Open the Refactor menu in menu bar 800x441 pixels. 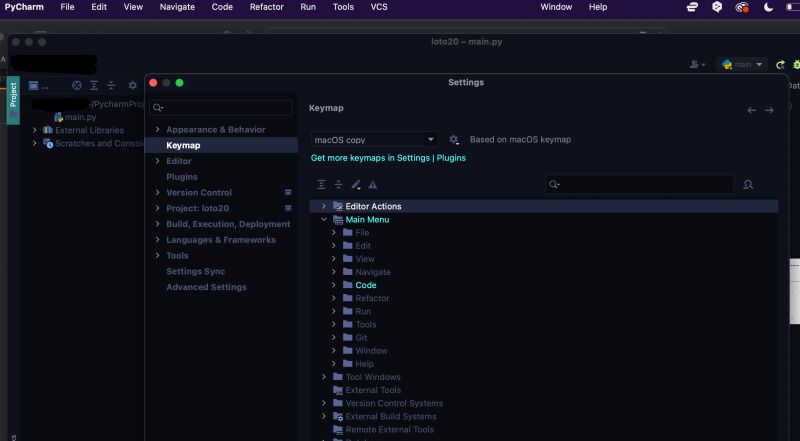coord(266,7)
